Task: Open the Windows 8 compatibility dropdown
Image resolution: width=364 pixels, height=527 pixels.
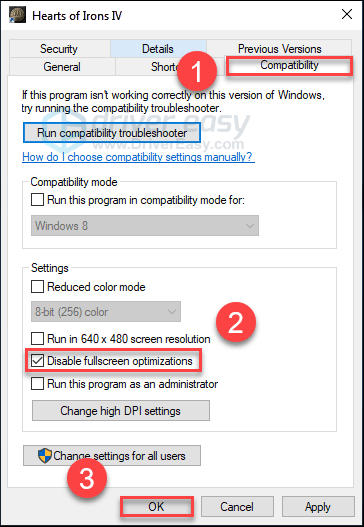Action: pyautogui.click(x=145, y=226)
